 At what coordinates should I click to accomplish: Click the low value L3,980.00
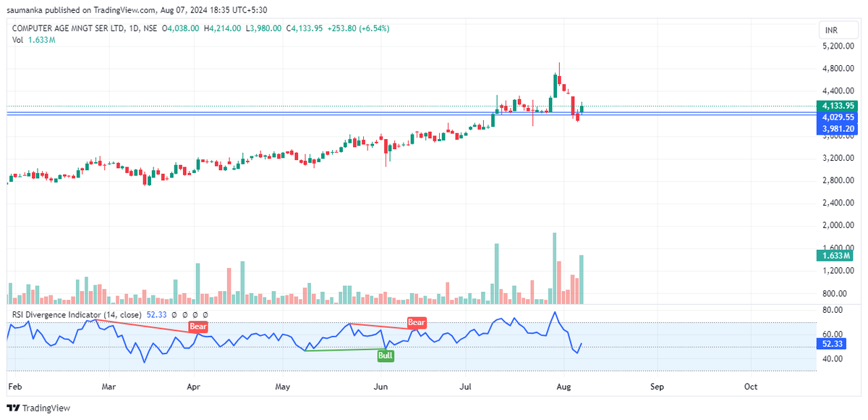coord(263,28)
